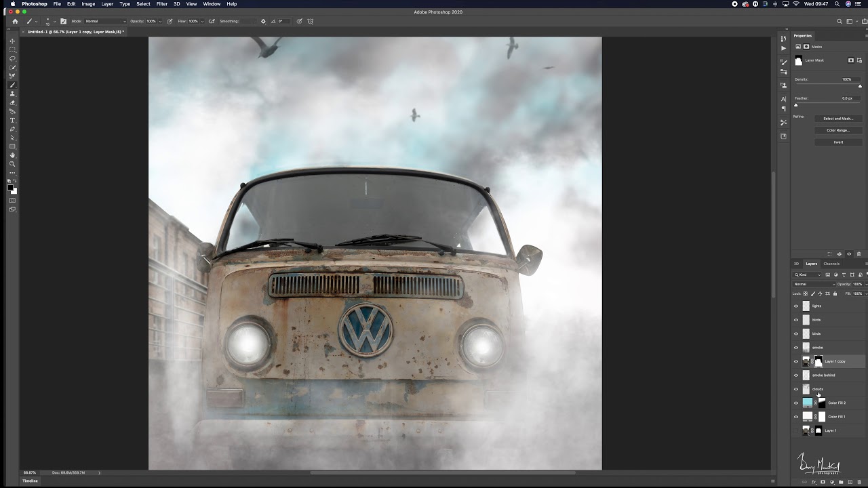
Task: Hide the smoke behind layer
Action: click(x=796, y=375)
